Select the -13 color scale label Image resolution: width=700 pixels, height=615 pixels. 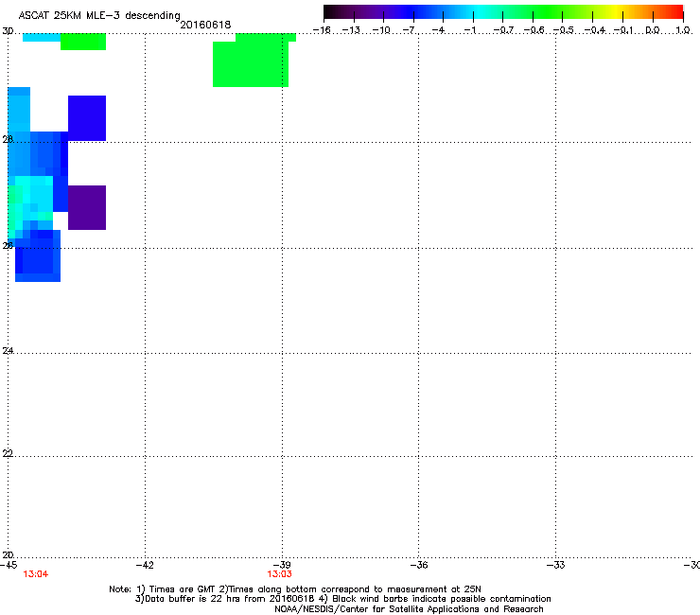(x=351, y=30)
